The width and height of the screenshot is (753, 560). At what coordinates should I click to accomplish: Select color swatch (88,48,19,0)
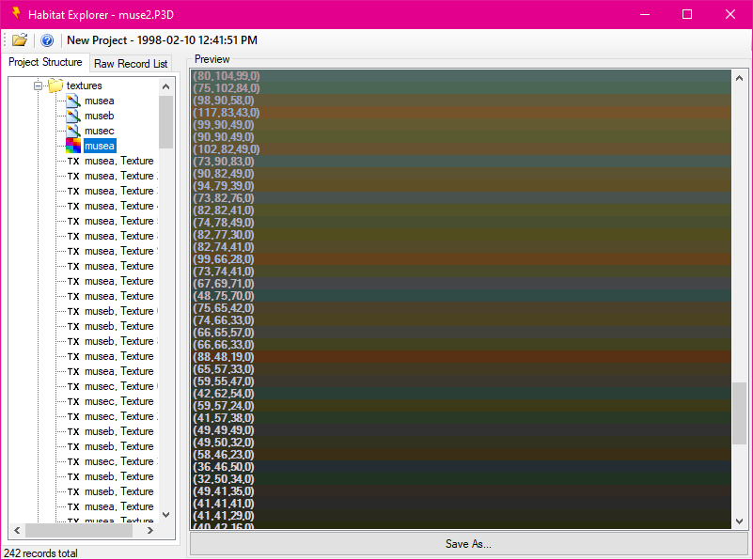click(x=461, y=356)
